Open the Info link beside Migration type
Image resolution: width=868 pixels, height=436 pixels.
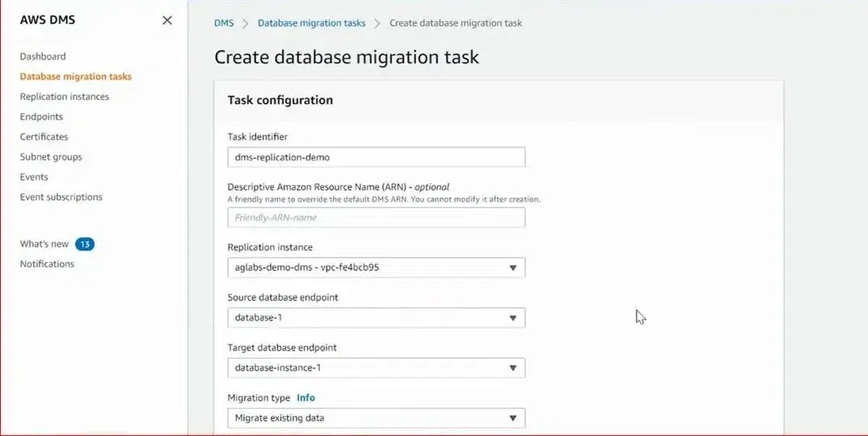(306, 398)
